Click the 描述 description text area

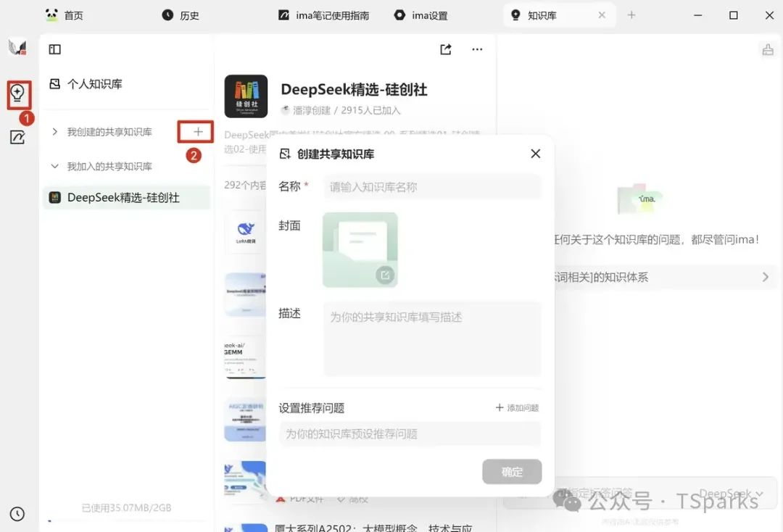tap(432, 339)
